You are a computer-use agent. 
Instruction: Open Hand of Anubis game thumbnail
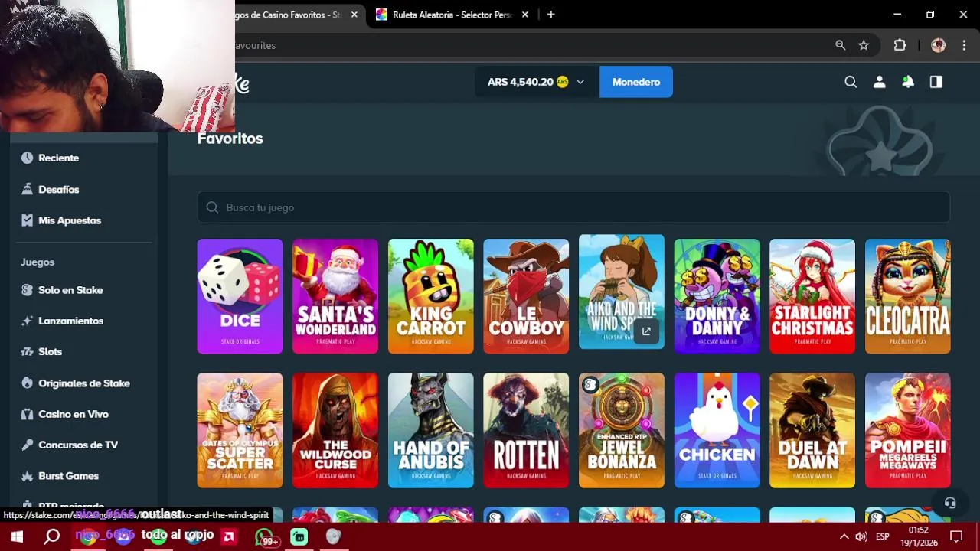[x=430, y=430]
